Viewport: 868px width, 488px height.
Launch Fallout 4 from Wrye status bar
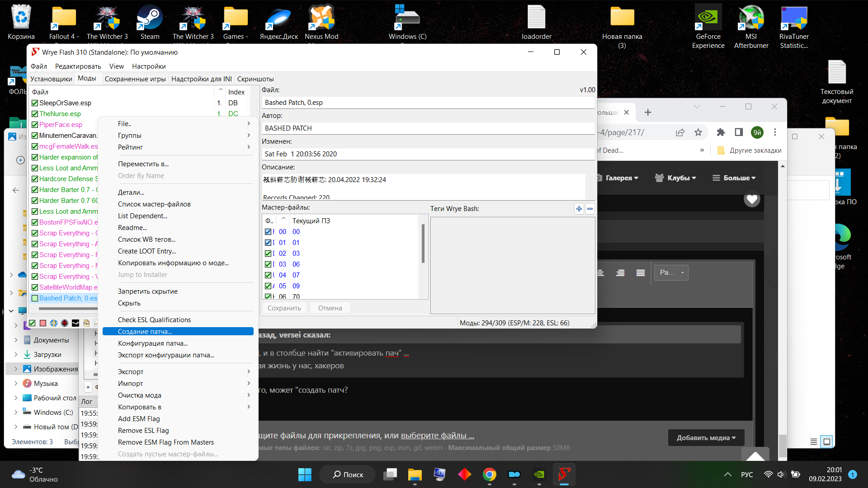tap(54, 323)
